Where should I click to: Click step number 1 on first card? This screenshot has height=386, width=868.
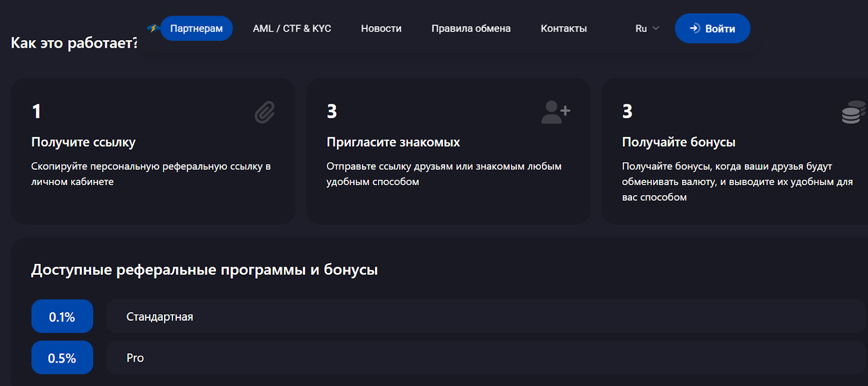(36, 111)
